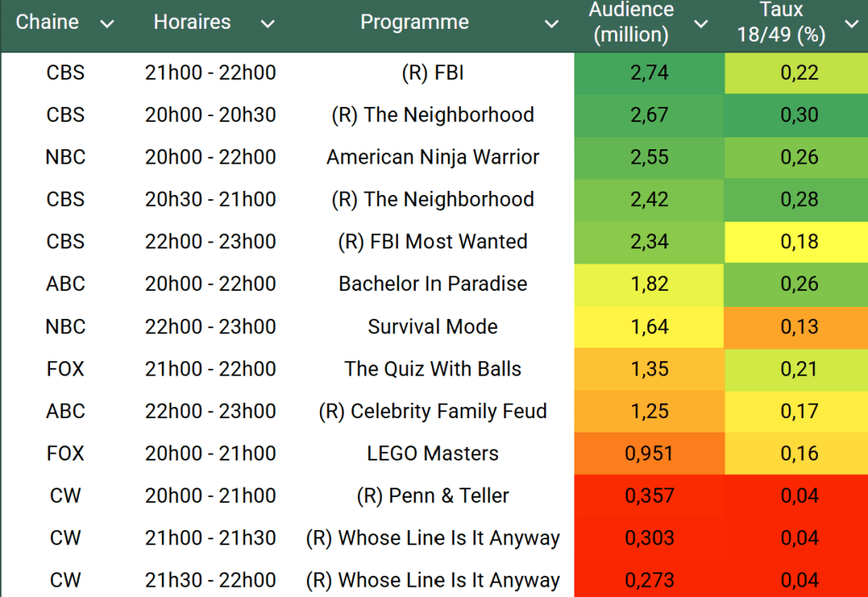This screenshot has width=868, height=597.
Task: Click the Programme column header text
Action: 414,22
